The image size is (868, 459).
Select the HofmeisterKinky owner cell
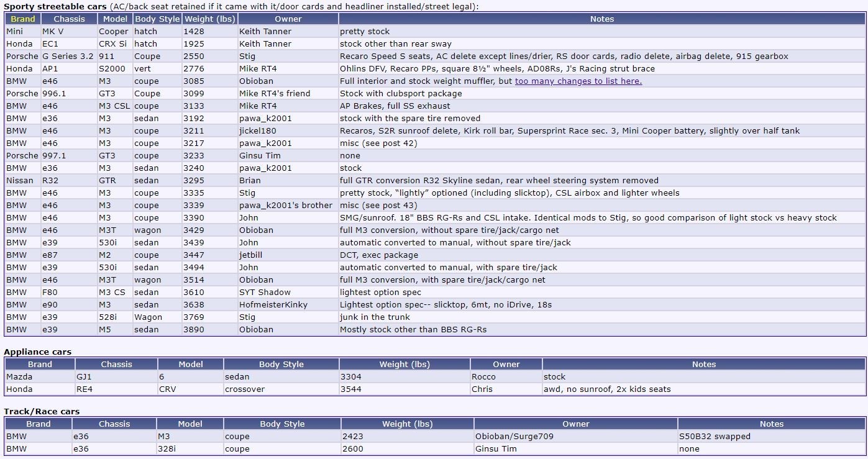(273, 305)
